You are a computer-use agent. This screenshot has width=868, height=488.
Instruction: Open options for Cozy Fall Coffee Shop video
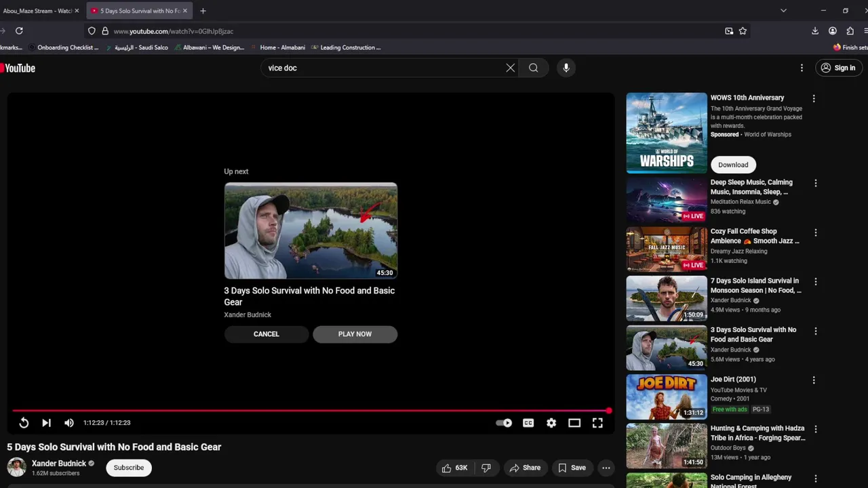click(815, 232)
